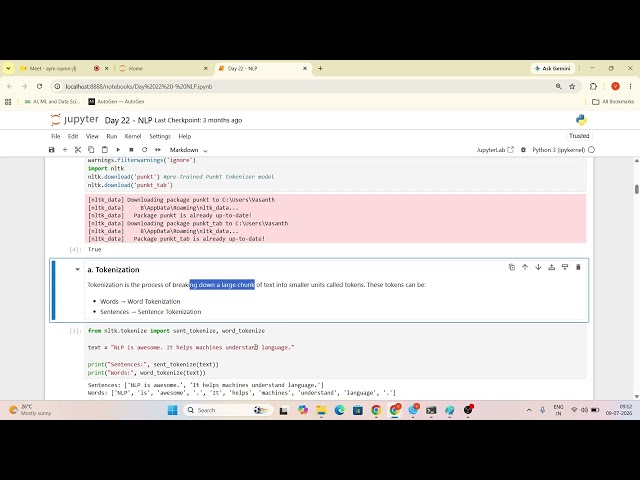The image size is (640, 480).
Task: Click the blue cell collapser bar
Action: 53,290
